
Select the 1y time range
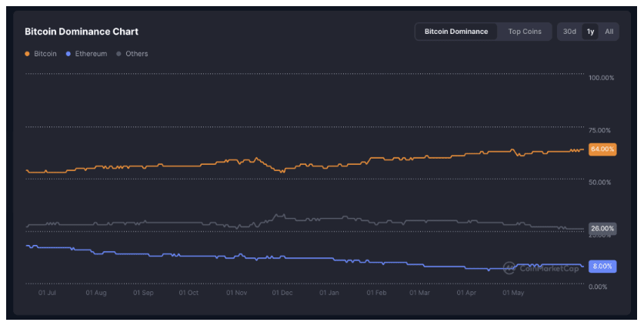(x=590, y=32)
